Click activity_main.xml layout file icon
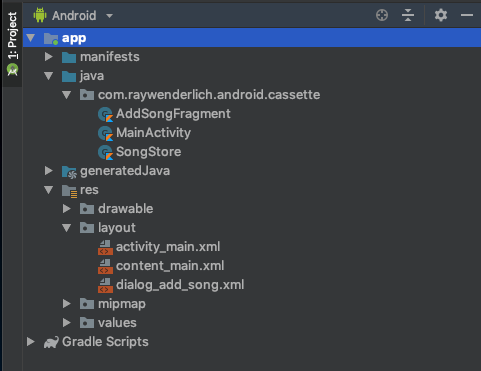481x371 pixels. pyautogui.click(x=105, y=247)
